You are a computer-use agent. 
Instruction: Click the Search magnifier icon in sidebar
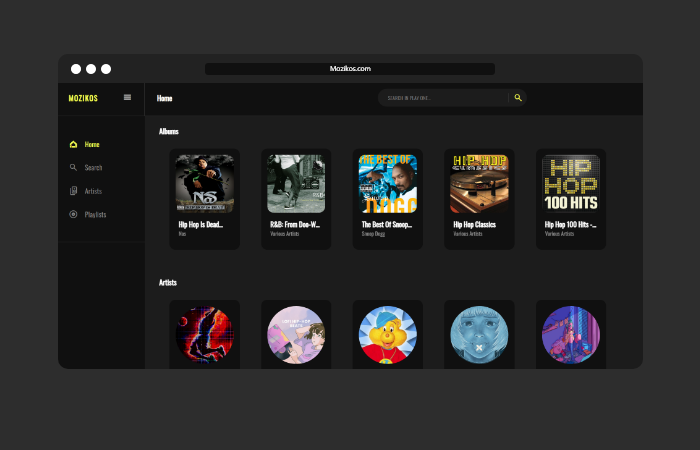click(73, 167)
